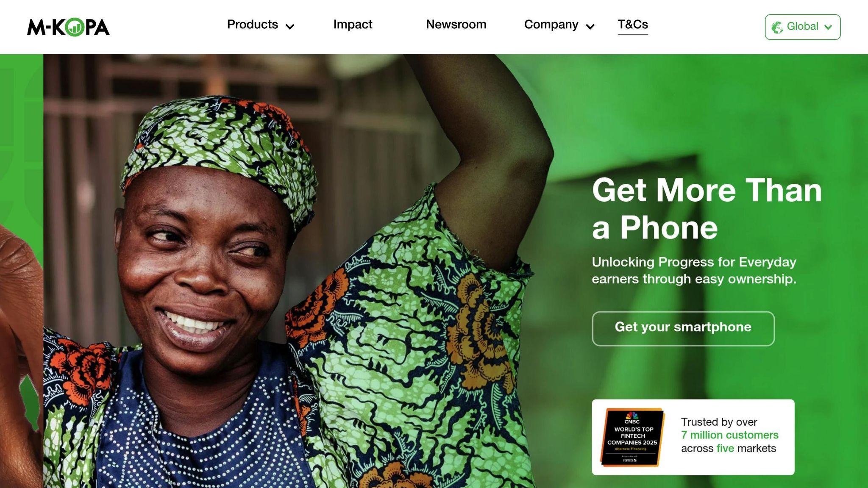Image resolution: width=868 pixels, height=488 pixels.
Task: Click the Get More Than a Phone headline
Action: point(707,209)
